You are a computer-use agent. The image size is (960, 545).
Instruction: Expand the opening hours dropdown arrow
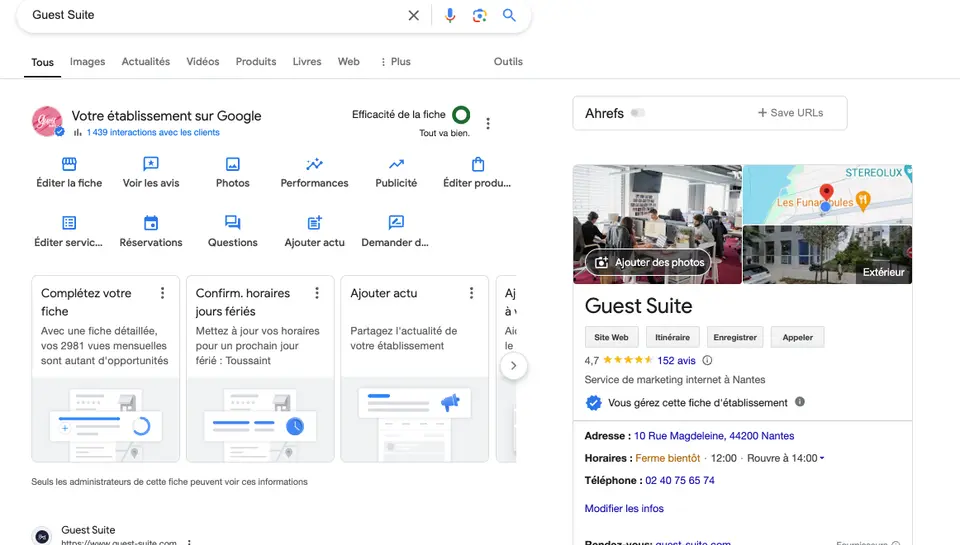[822, 458]
